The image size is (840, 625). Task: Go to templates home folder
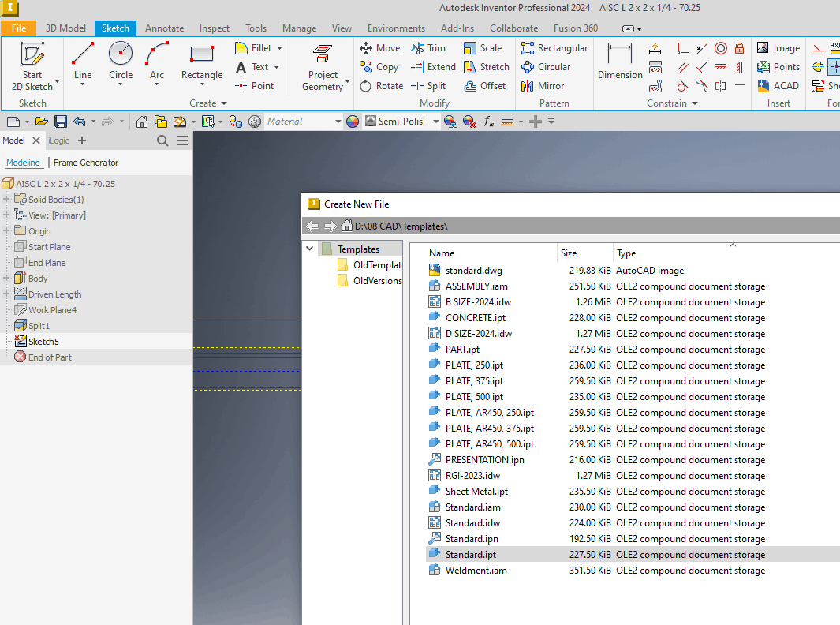[x=347, y=226]
